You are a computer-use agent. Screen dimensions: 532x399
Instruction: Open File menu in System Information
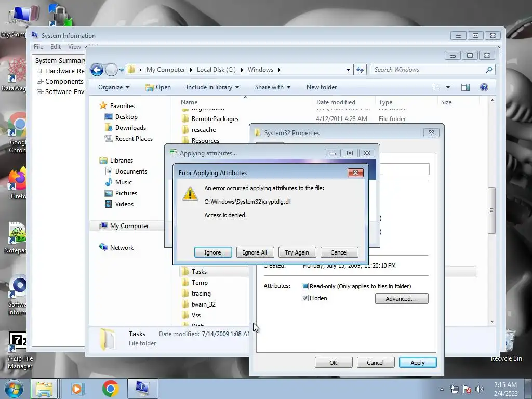tap(38, 47)
